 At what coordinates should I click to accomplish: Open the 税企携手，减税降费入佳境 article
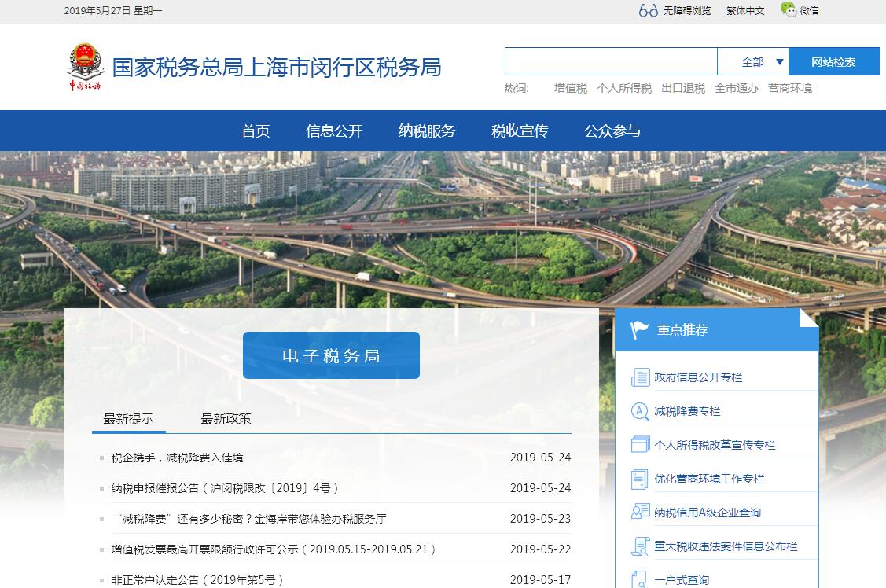pos(178,458)
